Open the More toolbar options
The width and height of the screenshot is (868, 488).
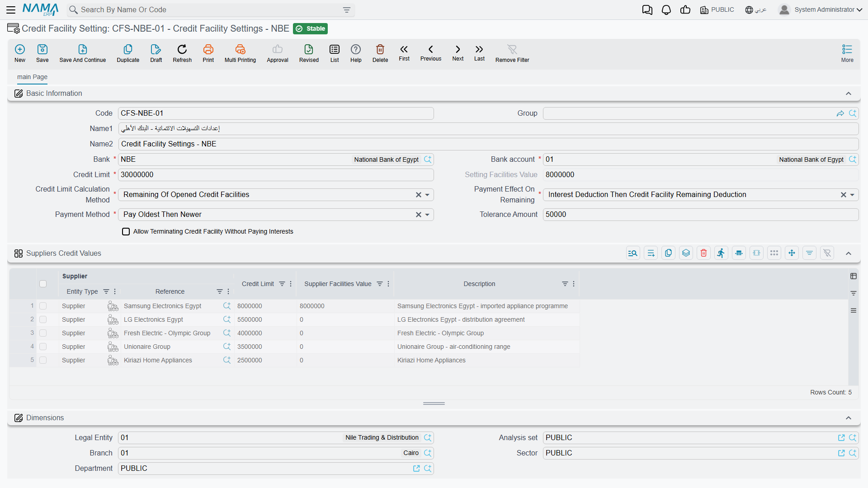(847, 53)
